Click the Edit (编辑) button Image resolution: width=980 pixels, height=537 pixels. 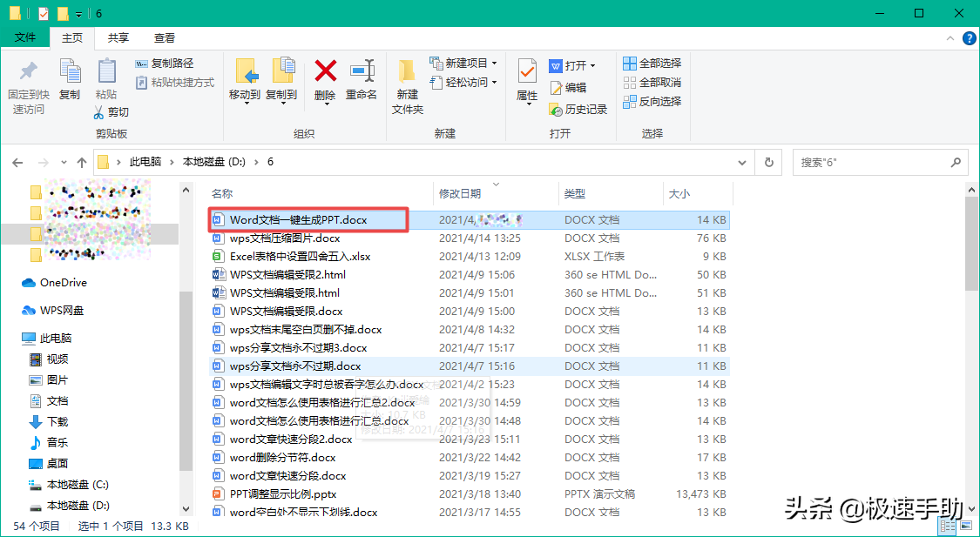click(568, 88)
